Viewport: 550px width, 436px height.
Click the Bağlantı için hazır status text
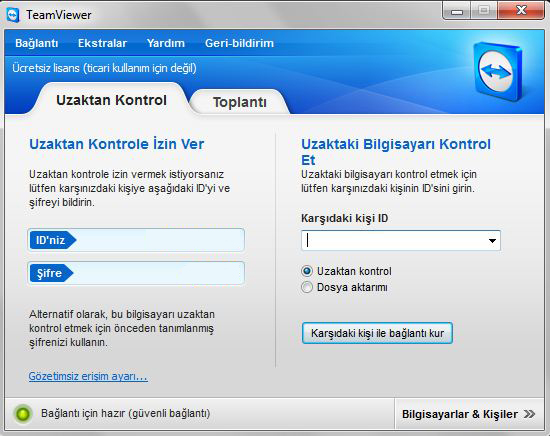pos(126,414)
